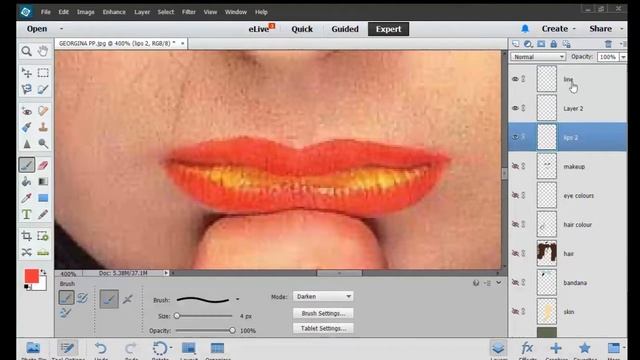The height and width of the screenshot is (360, 640).
Task: Click the lock all pixels icon
Action: click(553, 44)
